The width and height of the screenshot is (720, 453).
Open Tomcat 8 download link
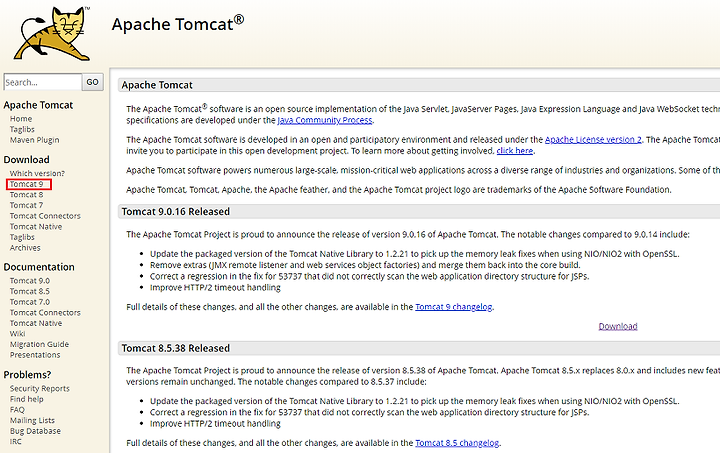27,195
